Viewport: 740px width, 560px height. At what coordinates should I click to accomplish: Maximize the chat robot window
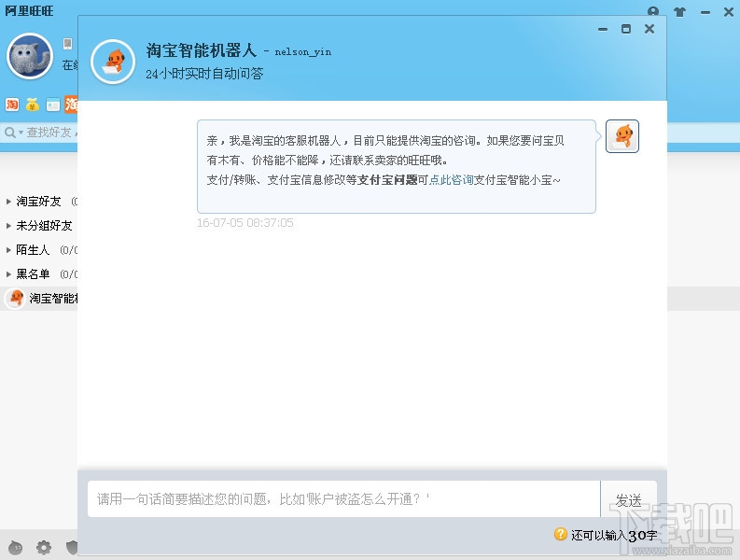tap(626, 29)
